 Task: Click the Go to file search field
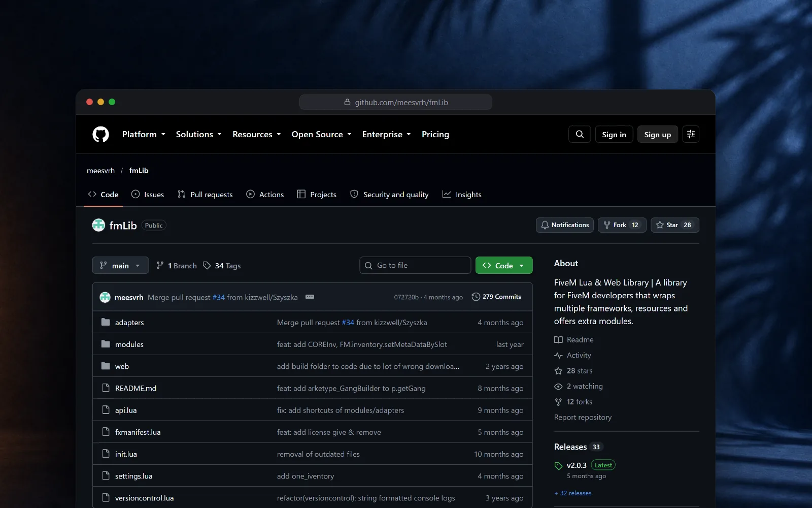pos(415,265)
